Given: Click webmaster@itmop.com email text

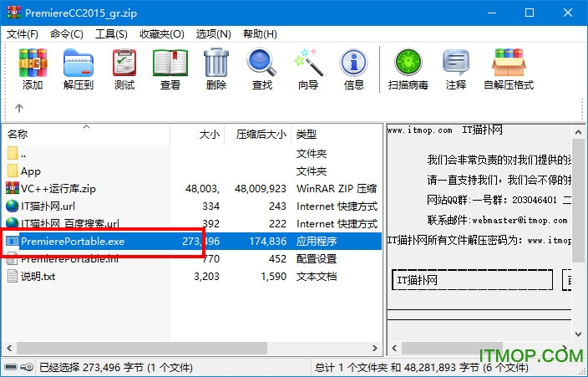Looking at the screenshot, I should [520, 221].
